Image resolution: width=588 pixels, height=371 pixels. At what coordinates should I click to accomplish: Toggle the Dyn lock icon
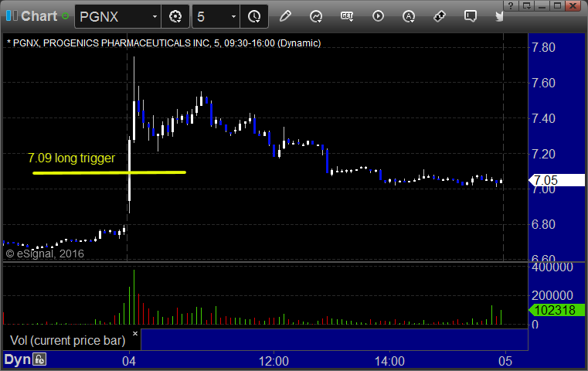pos(39,359)
